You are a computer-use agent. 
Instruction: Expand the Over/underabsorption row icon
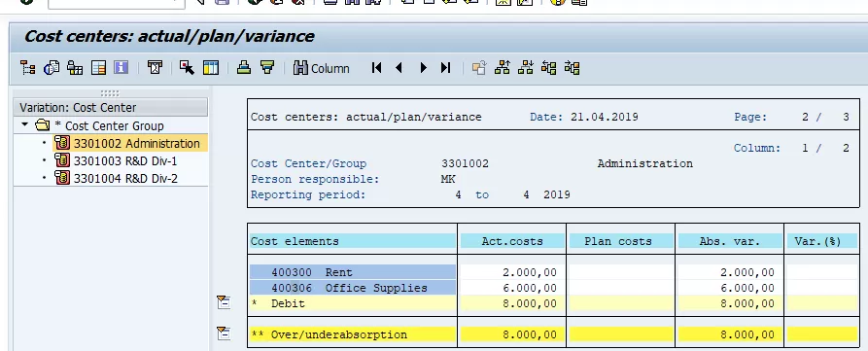(x=224, y=333)
